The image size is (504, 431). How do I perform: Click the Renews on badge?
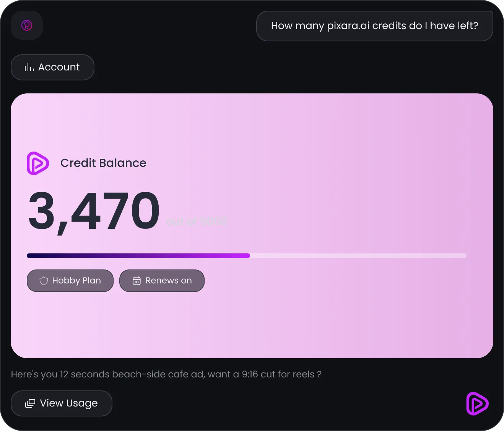click(x=162, y=281)
